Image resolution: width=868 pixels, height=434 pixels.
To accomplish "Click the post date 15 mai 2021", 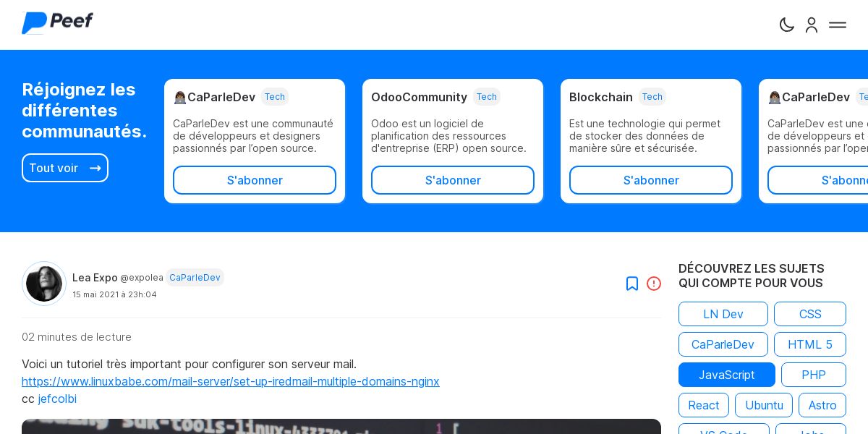I will pos(114,294).
